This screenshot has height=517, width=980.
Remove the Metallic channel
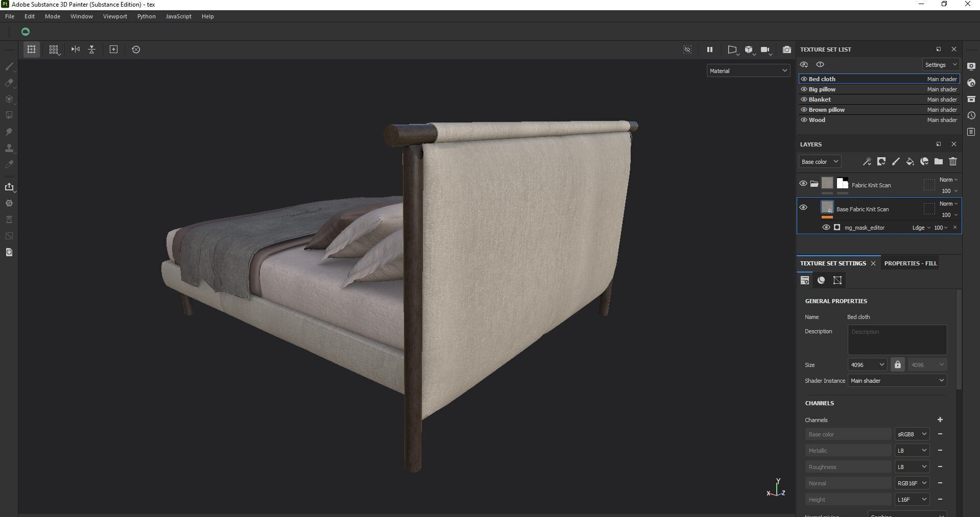pos(940,451)
